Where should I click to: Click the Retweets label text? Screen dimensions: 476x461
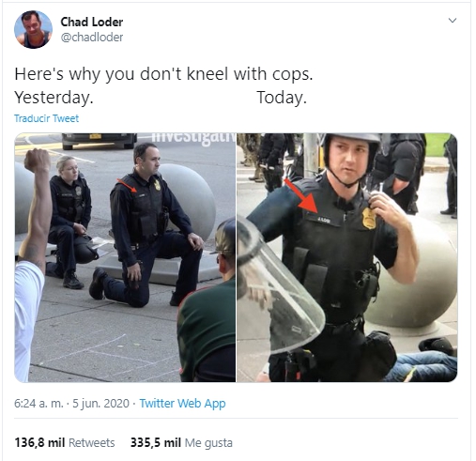coord(92,443)
